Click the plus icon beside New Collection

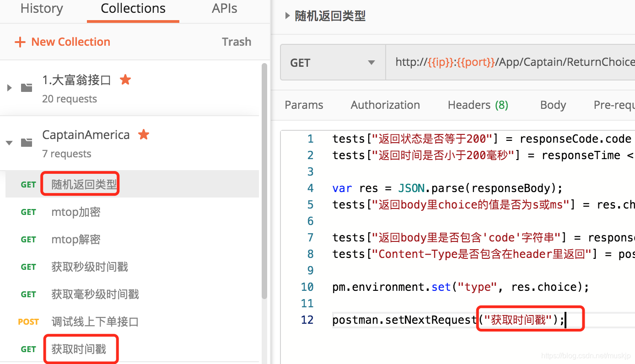20,42
